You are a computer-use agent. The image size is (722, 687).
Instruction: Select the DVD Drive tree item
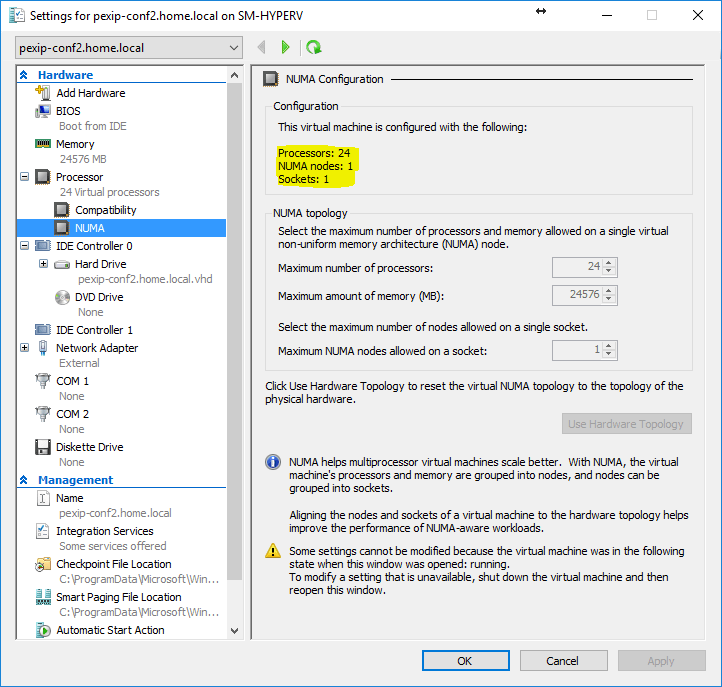point(99,297)
